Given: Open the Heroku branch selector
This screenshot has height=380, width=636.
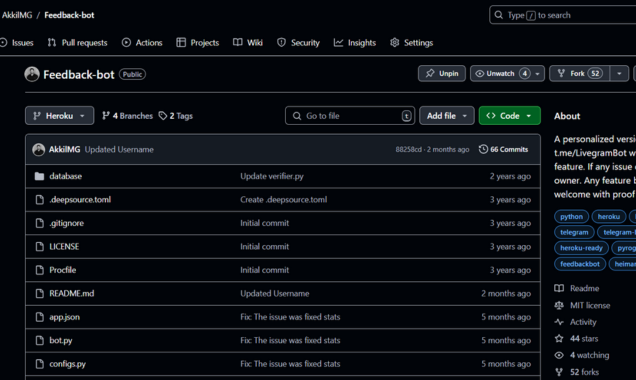Looking at the screenshot, I should [x=59, y=116].
